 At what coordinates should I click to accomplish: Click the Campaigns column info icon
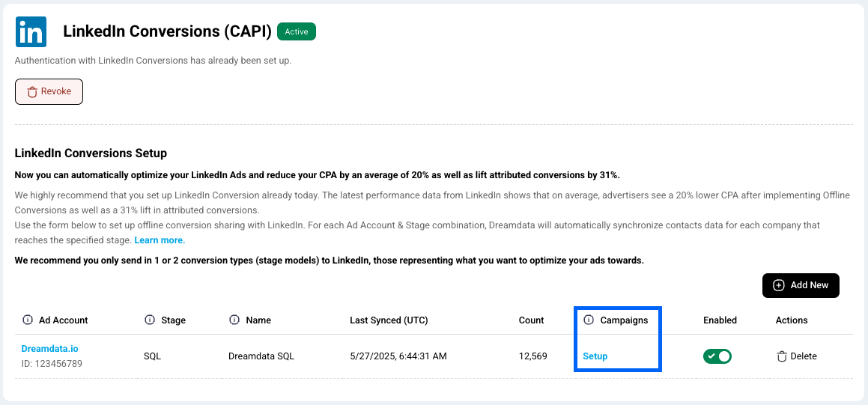tap(589, 320)
